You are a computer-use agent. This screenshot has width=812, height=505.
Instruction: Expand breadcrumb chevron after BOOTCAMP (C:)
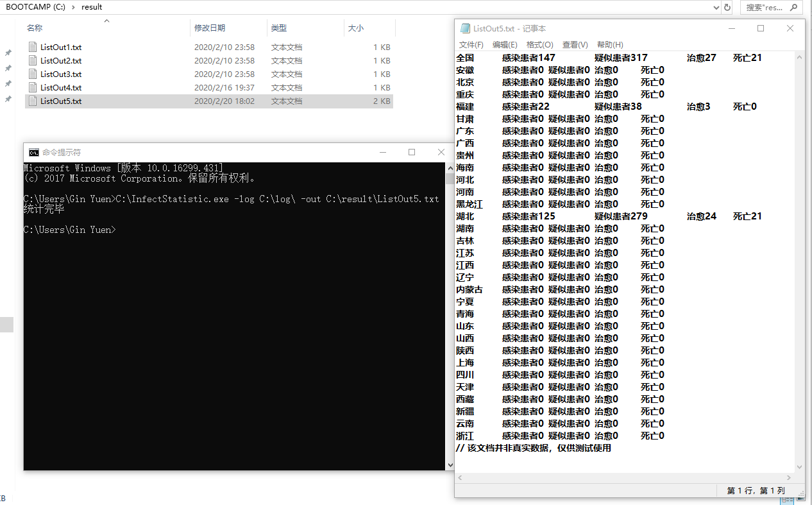72,7
